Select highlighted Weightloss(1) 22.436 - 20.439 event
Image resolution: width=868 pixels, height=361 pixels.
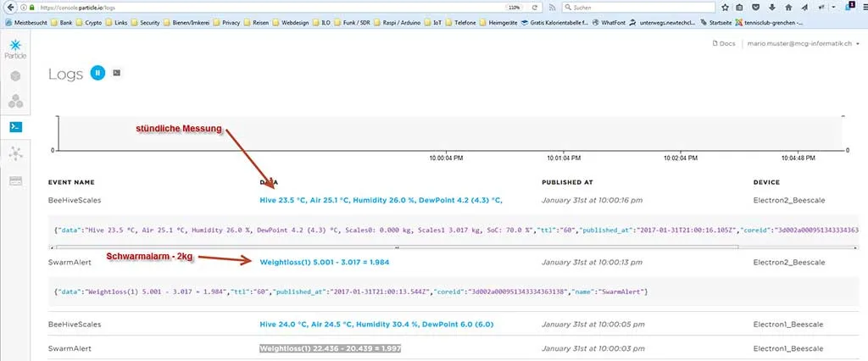pyautogui.click(x=331, y=349)
